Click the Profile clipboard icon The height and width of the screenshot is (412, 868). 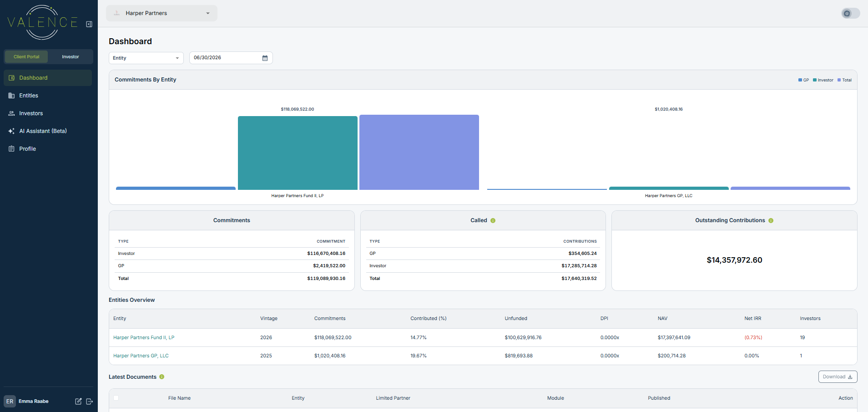coord(12,149)
